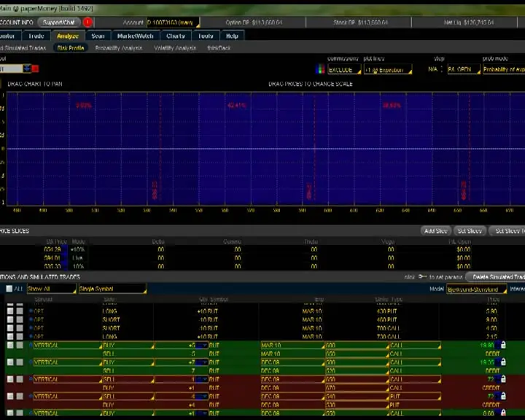Screen dimensions: 525x420
Task: Open the Probability Analysis sub-tab
Action: click(x=118, y=48)
